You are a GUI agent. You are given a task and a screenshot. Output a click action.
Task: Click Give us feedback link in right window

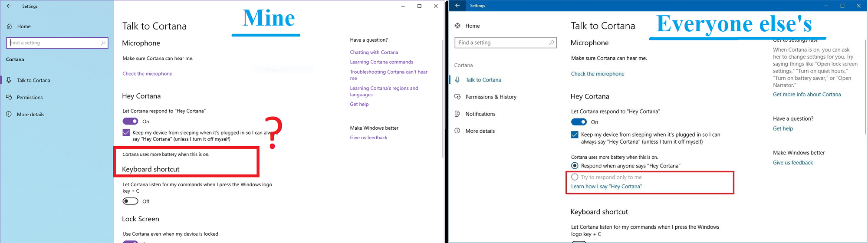coord(793,163)
